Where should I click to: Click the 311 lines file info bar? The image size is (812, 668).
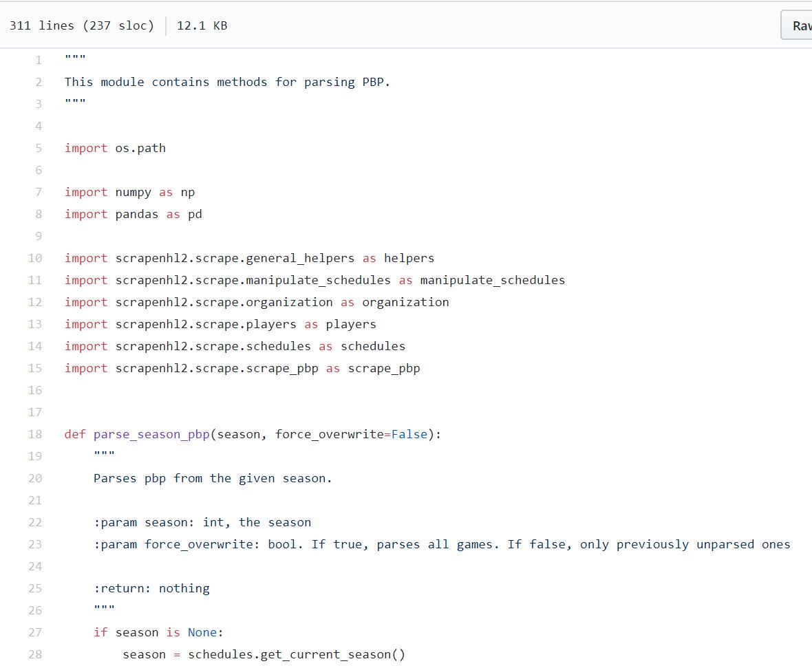[x=83, y=25]
